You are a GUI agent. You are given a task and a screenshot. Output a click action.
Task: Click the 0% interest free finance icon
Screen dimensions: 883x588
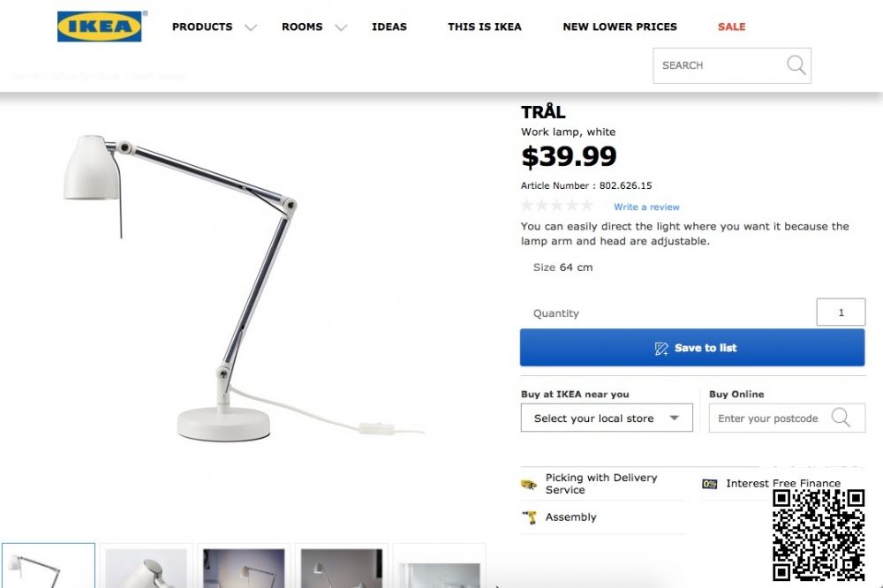(710, 484)
